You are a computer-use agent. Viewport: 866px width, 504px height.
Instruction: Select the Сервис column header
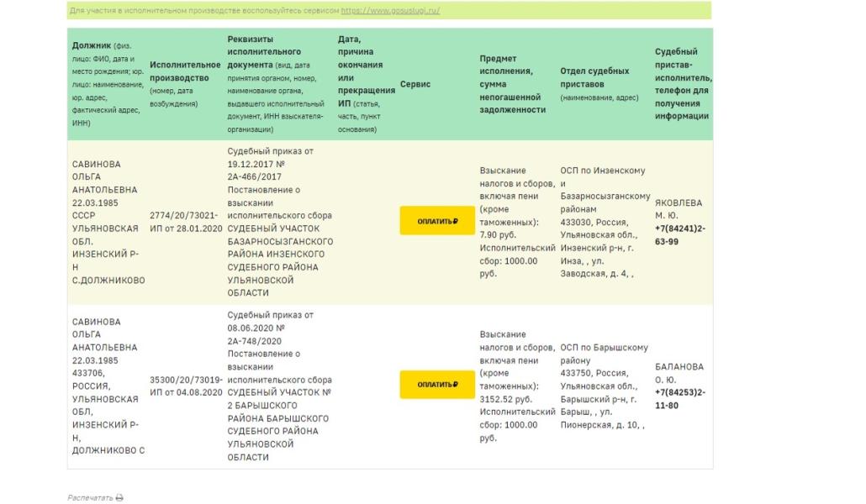pyautogui.click(x=415, y=84)
